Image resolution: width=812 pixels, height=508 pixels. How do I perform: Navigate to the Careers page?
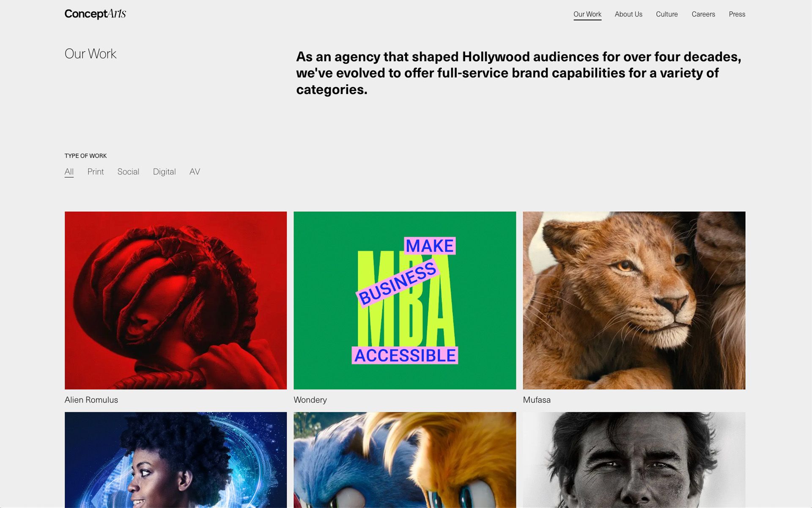(703, 14)
